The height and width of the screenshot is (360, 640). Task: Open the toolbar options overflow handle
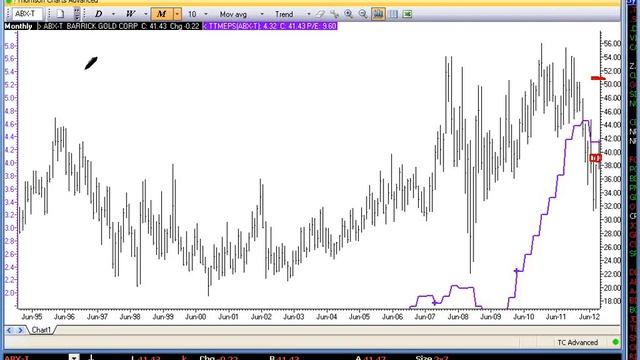[77, 14]
